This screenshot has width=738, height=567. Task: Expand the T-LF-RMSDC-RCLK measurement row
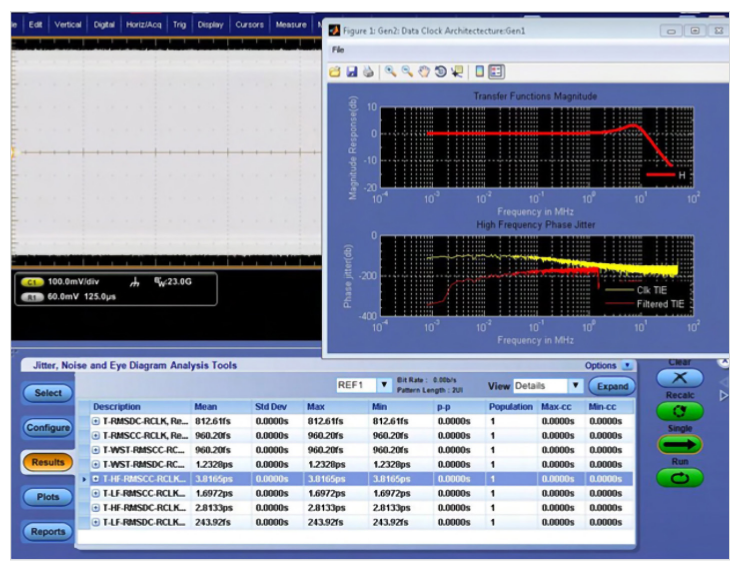point(96,521)
